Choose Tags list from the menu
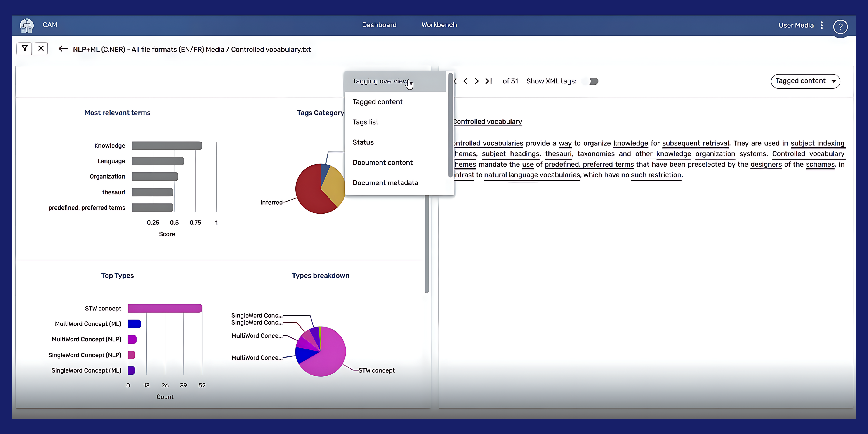 click(x=395, y=122)
